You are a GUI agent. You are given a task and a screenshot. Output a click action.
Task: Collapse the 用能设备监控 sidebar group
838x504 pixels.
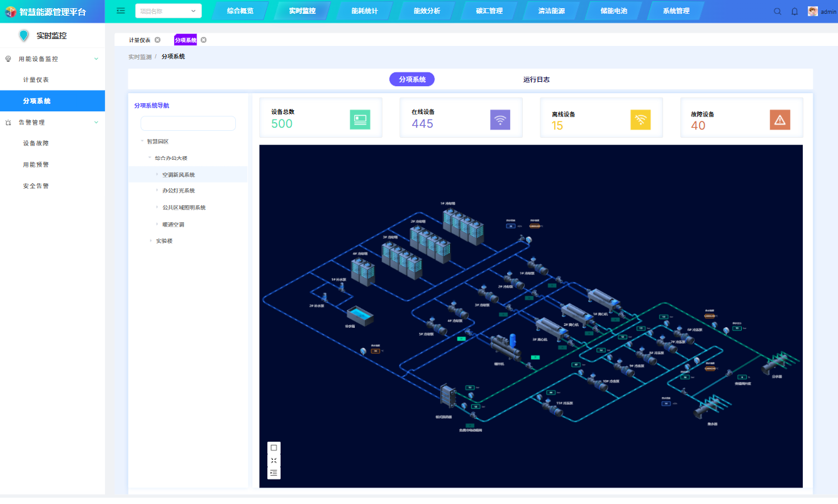pos(96,59)
